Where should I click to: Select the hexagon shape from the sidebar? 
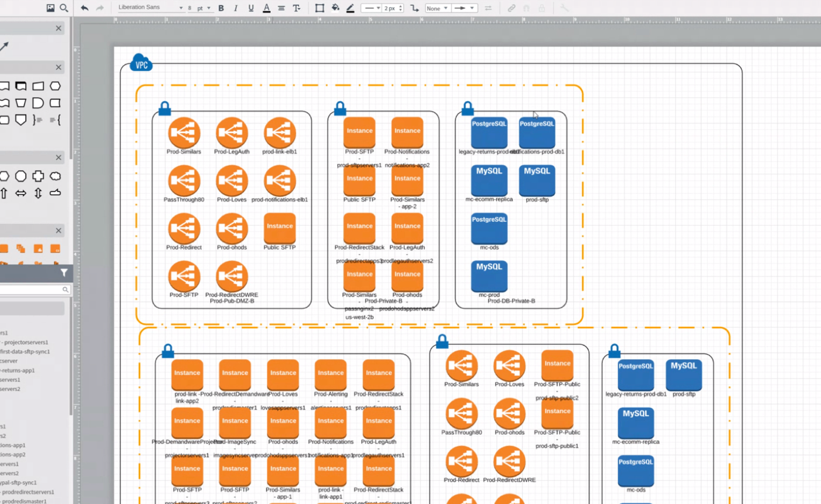click(56, 86)
